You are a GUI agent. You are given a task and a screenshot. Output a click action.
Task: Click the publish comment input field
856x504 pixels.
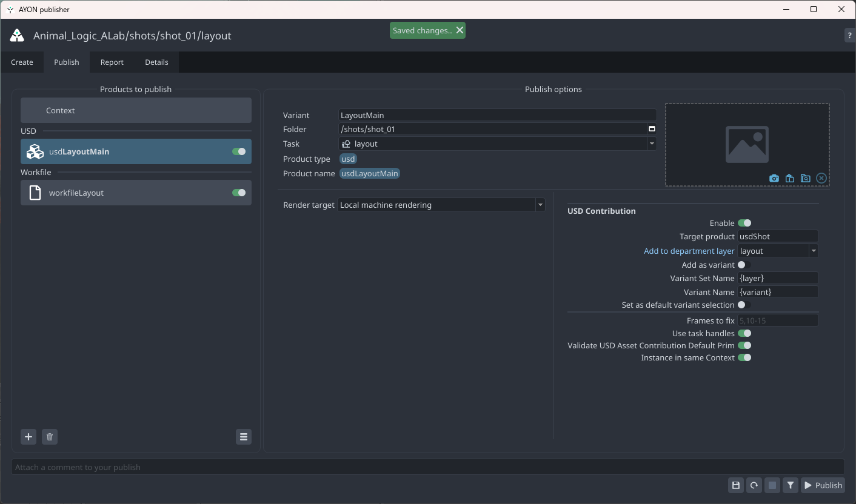[x=427, y=467]
